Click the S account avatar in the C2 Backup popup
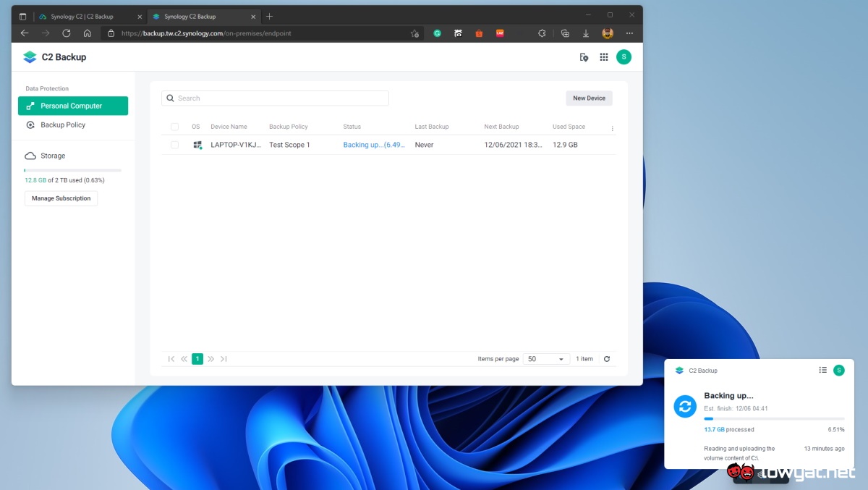868x490 pixels. pos(839,370)
